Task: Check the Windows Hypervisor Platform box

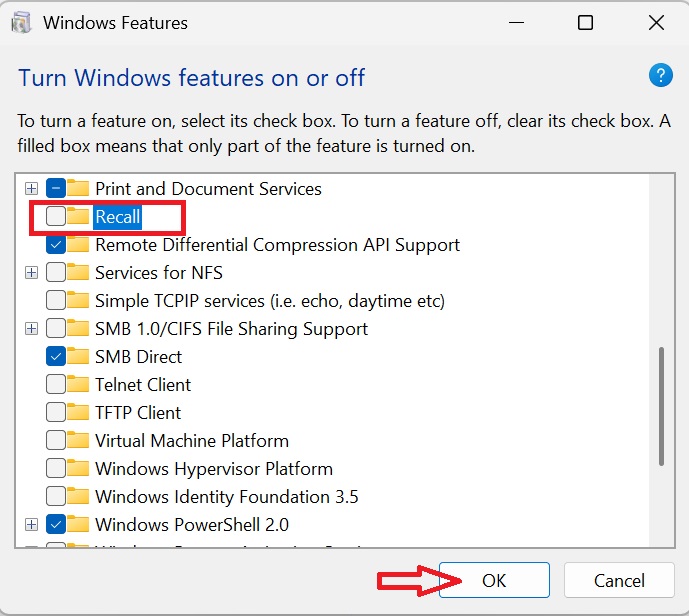Action: 56,468
